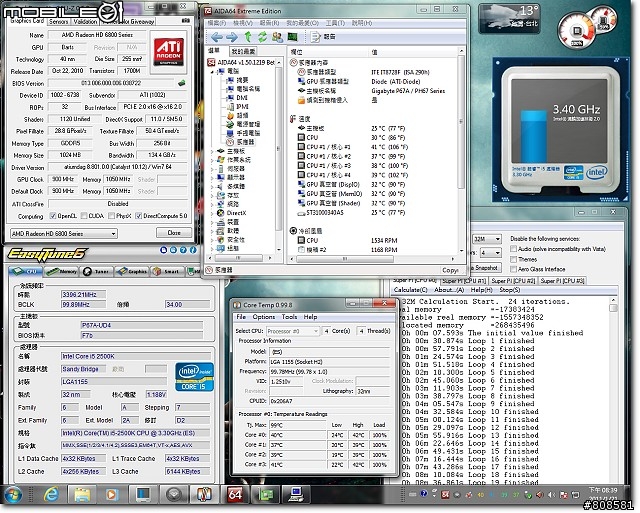Open Internet Explorer from taskbar
The image size is (640, 513).
point(51,495)
